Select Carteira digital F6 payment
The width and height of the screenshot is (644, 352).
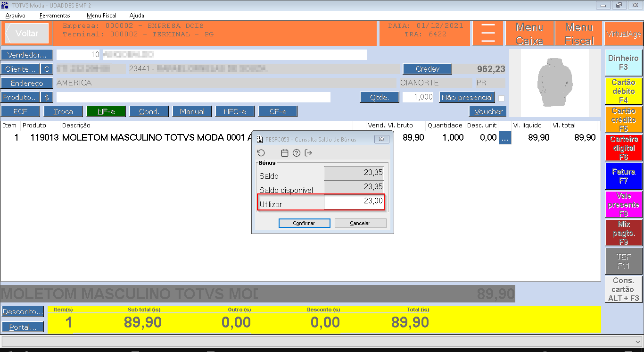coord(624,148)
